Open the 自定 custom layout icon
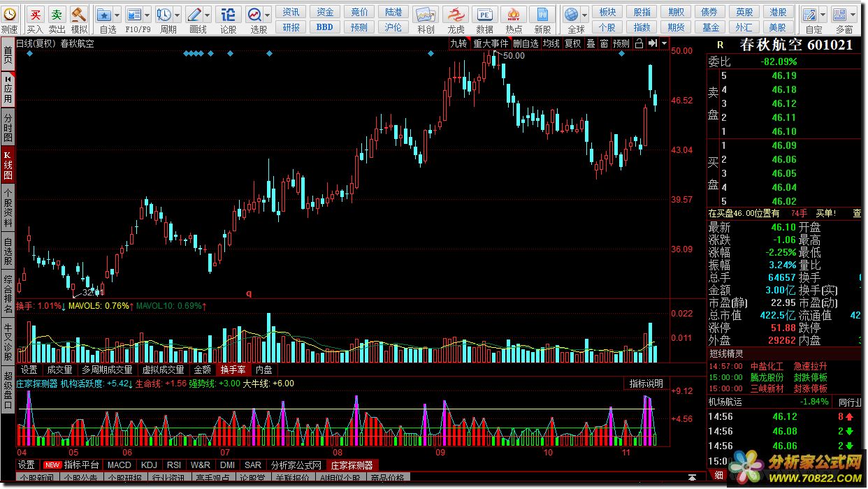This screenshot has height=489, width=868. (x=809, y=14)
